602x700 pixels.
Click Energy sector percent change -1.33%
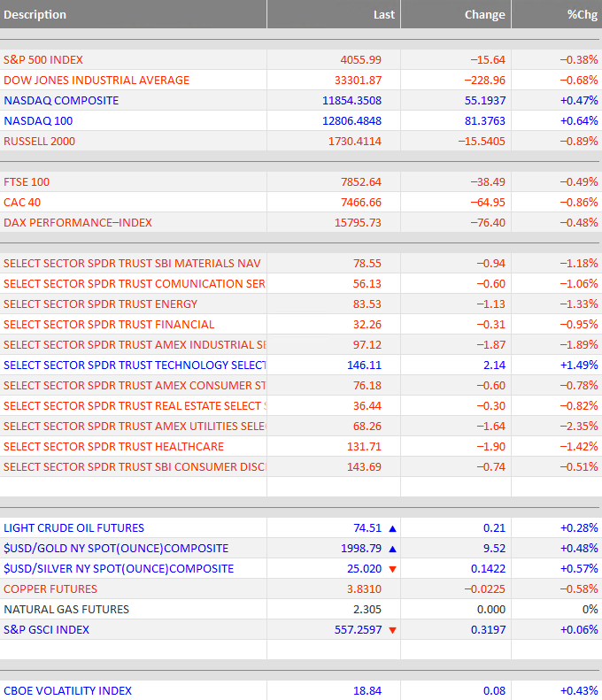click(579, 304)
